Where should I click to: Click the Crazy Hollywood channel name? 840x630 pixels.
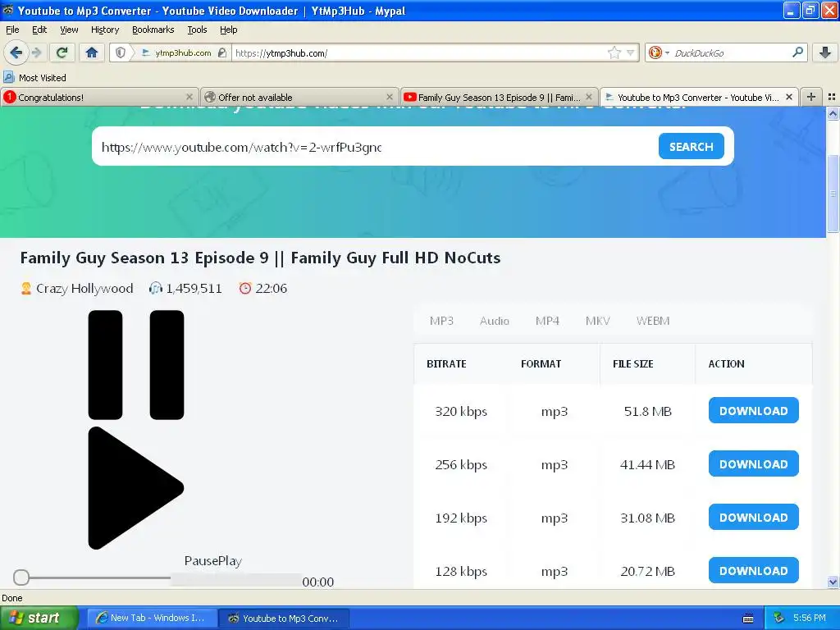pyautogui.click(x=84, y=288)
